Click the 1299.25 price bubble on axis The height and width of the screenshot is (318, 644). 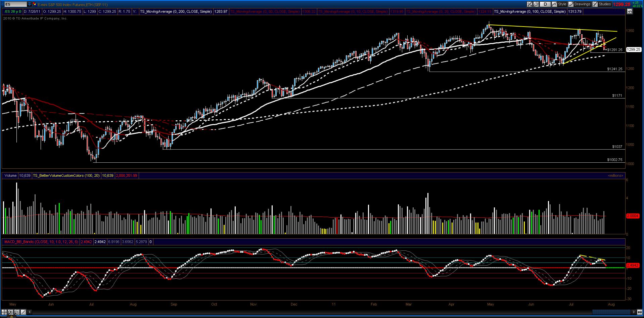coord(634,49)
